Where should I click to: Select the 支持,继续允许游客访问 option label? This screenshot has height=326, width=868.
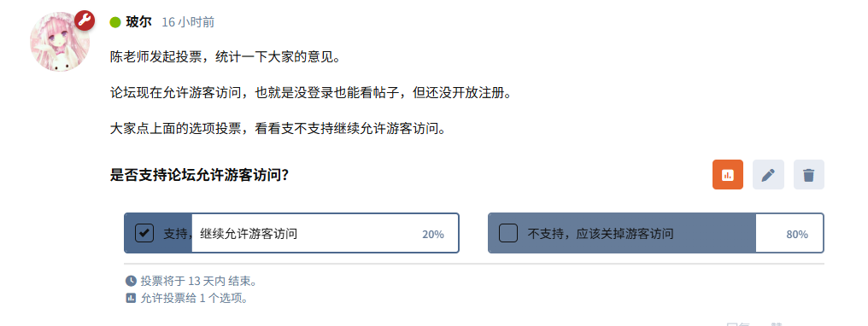pyautogui.click(x=231, y=234)
